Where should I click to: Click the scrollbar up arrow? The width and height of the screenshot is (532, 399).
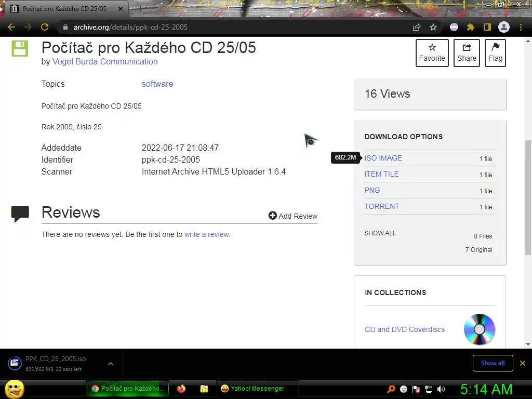pyautogui.click(x=528, y=41)
